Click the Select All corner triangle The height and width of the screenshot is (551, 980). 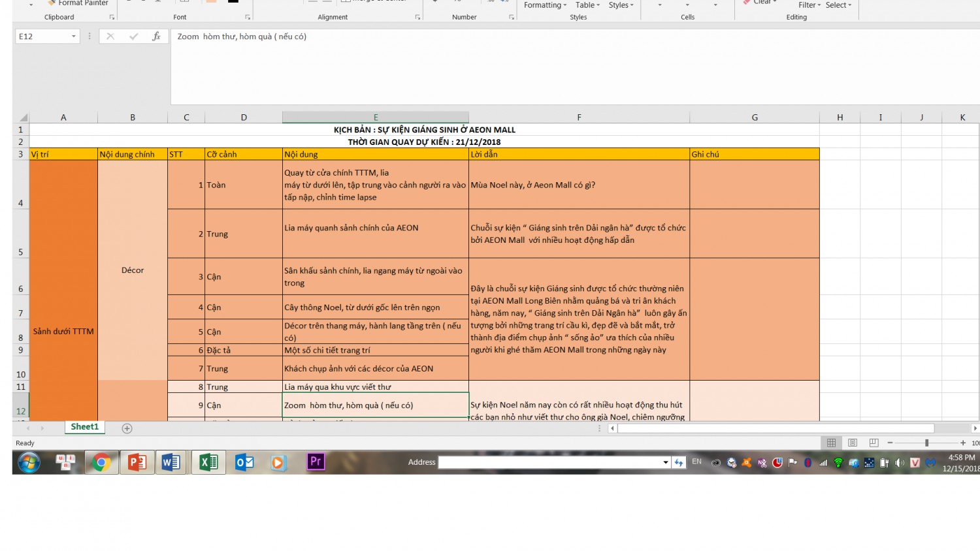tap(23, 118)
